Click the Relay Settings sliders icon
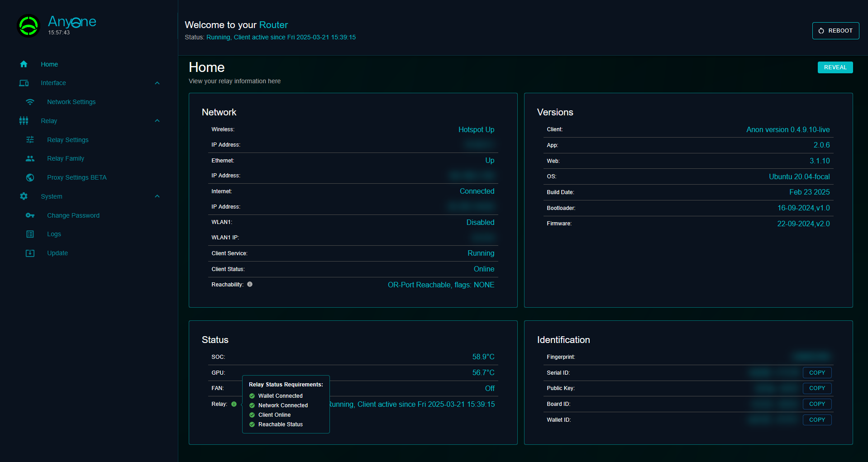 30,140
